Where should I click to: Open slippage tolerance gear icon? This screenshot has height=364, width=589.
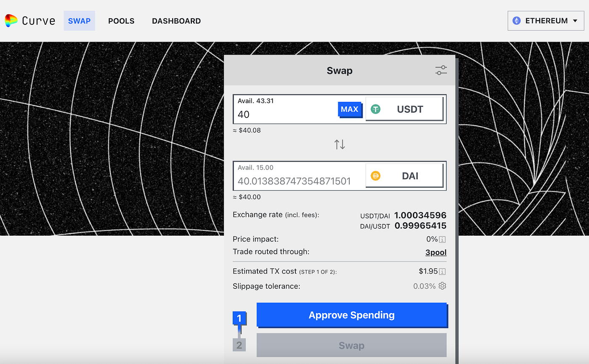pyautogui.click(x=442, y=286)
